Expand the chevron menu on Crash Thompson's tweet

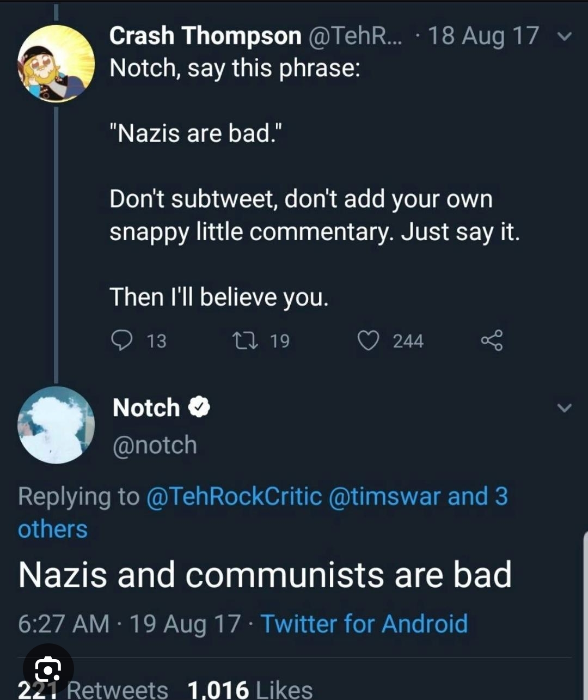click(x=565, y=36)
